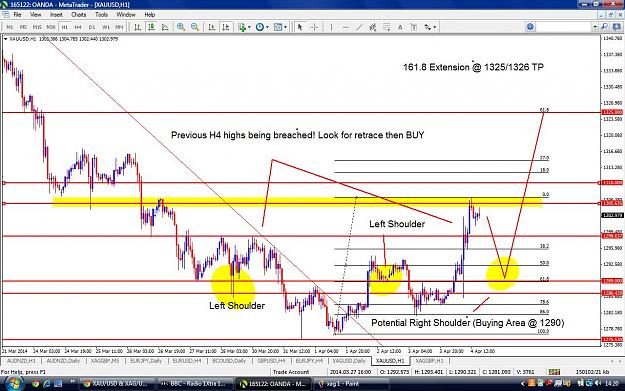Select the equidistant channel tool

(x=373, y=27)
